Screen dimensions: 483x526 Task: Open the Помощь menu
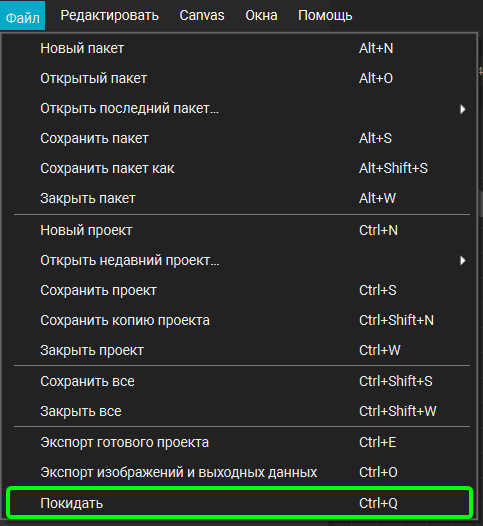325,16
